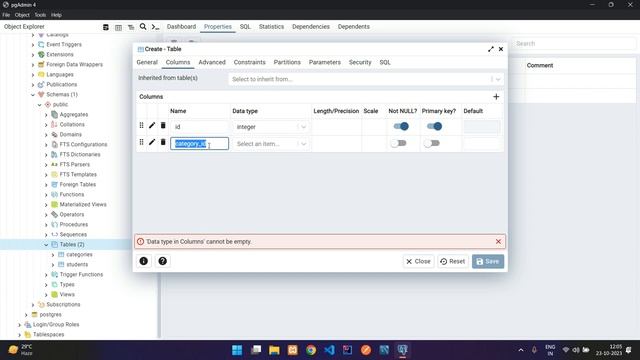Open Task View from taskbar
This screenshot has width=640, height=360.
[x=256, y=350]
